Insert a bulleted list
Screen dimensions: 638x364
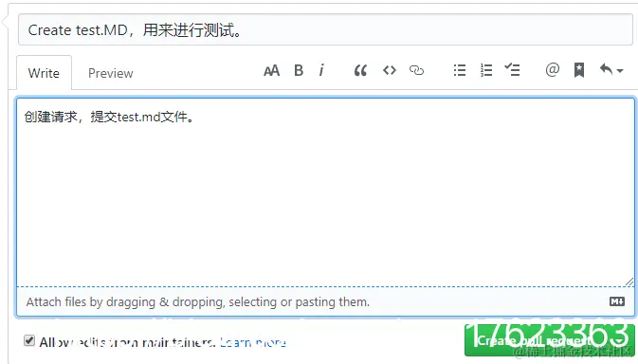click(x=460, y=70)
